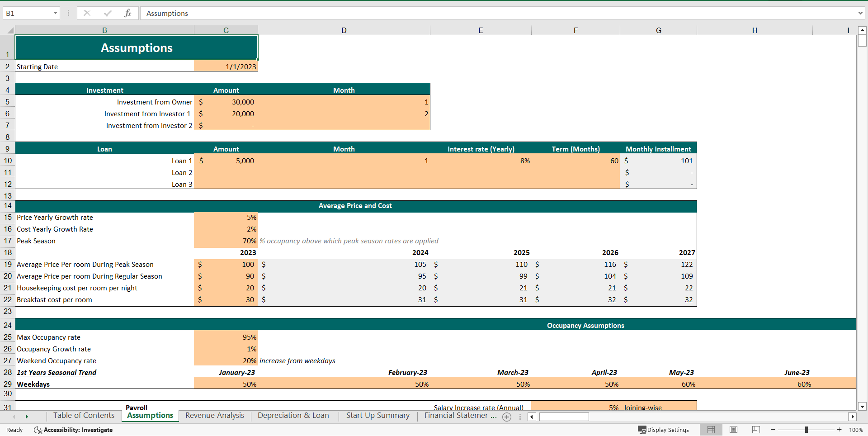Click the Enter checkmark in the formula bar
868x436 pixels.
point(108,13)
